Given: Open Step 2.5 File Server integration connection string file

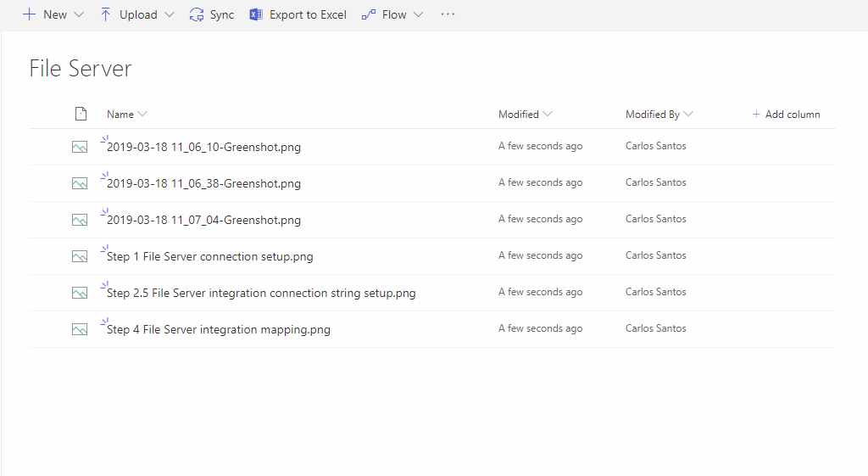Looking at the screenshot, I should [261, 293].
